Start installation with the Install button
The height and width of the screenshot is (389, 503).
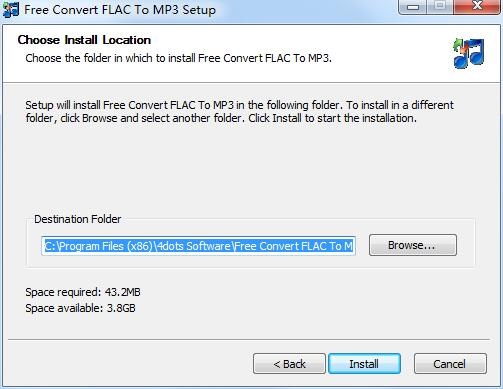364,364
